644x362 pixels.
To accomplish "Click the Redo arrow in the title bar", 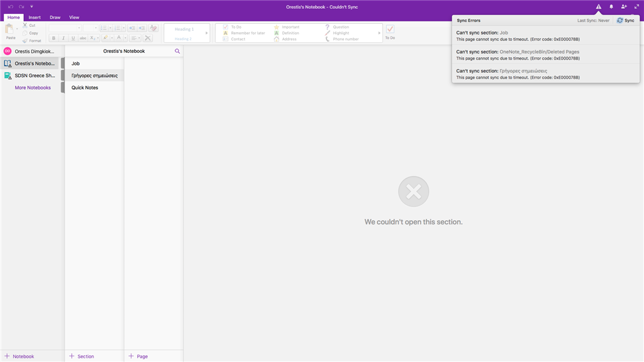I will click(21, 6).
